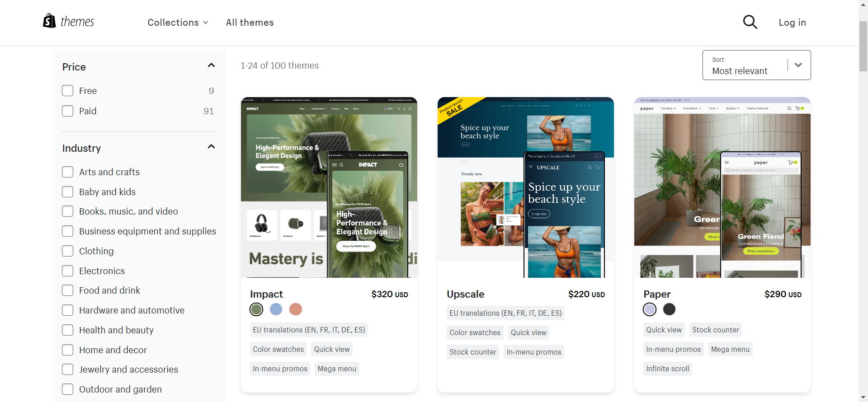
Task: Tick the Paid price checkbox
Action: (68, 111)
